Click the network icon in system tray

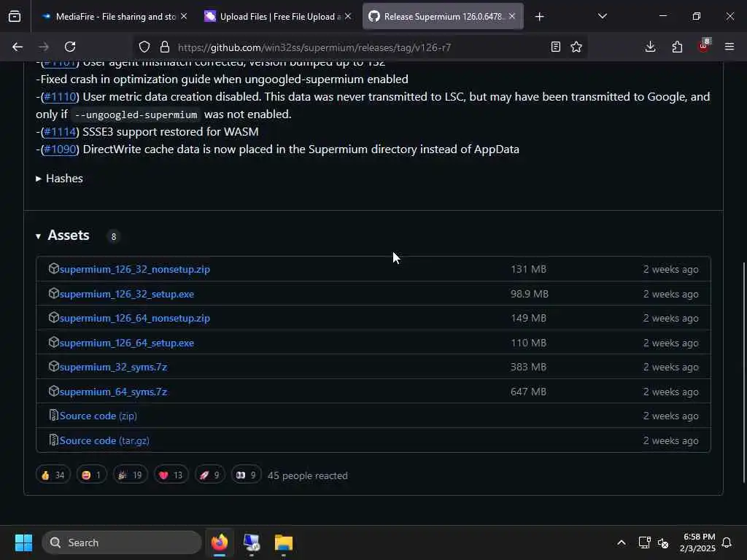coord(645,542)
